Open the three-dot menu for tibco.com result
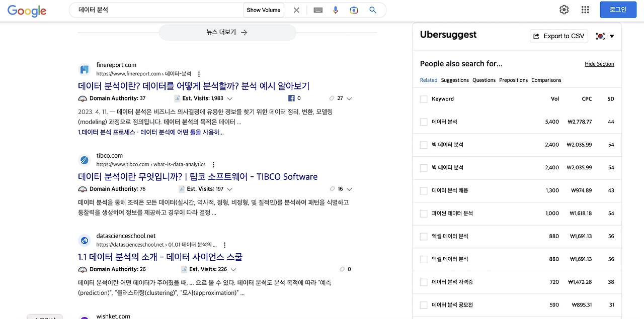The height and width of the screenshot is (319, 644). click(213, 164)
